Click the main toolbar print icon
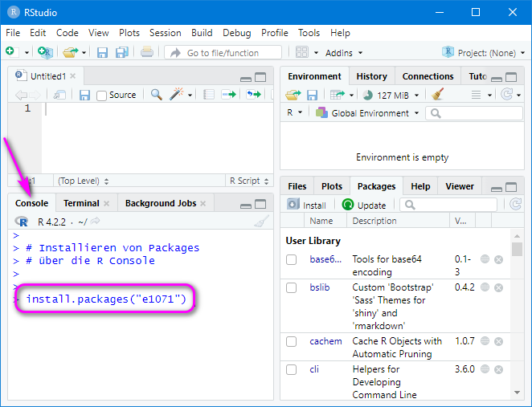 (147, 52)
